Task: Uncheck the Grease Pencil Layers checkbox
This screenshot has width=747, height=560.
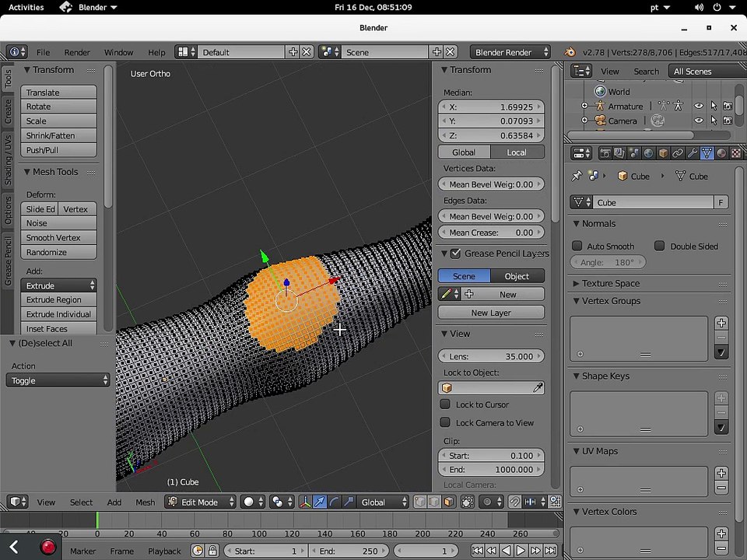Action: tap(455, 254)
